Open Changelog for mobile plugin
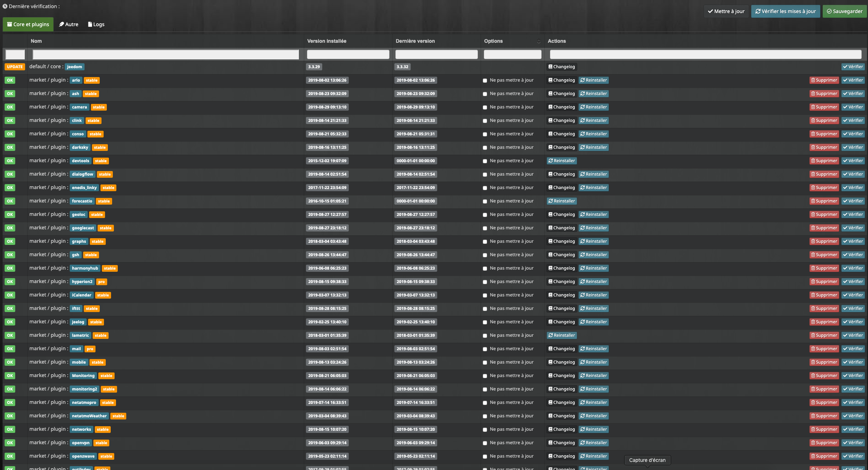This screenshot has height=470, width=868. [x=562, y=362]
